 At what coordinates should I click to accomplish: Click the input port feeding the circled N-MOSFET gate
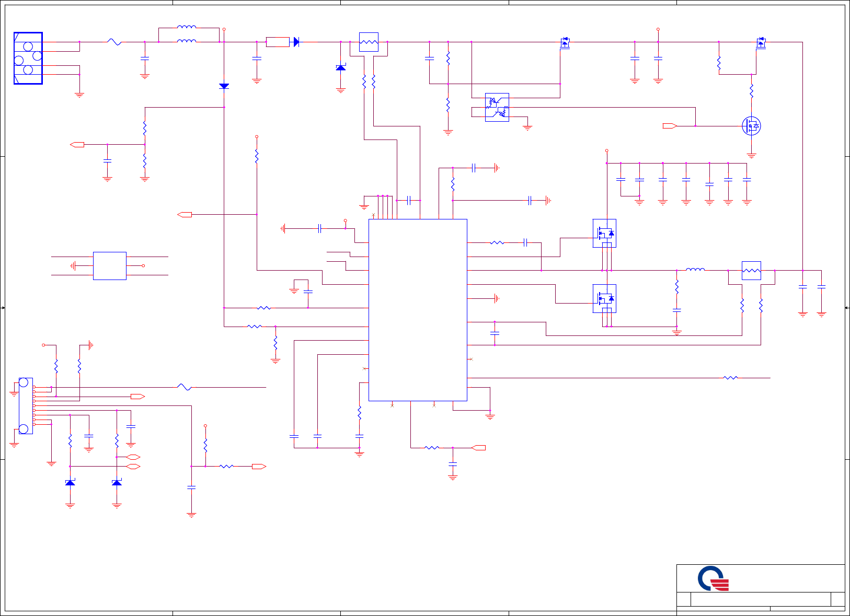[x=670, y=126]
